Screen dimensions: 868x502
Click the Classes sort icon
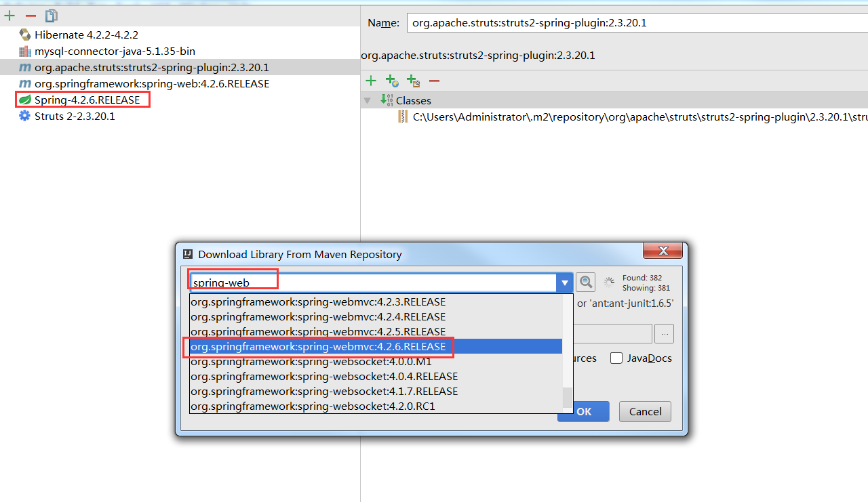click(387, 100)
